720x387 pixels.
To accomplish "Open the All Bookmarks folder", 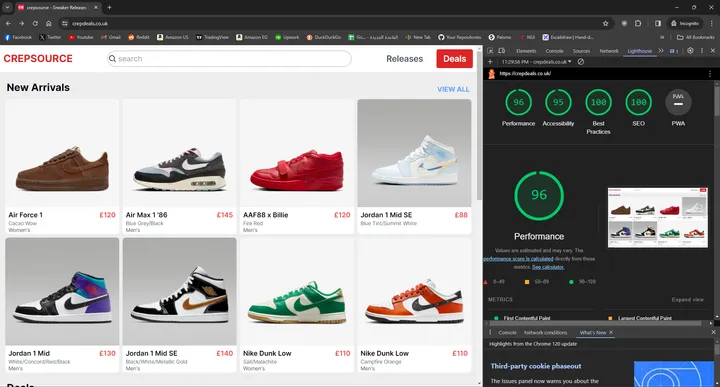I will coord(696,37).
